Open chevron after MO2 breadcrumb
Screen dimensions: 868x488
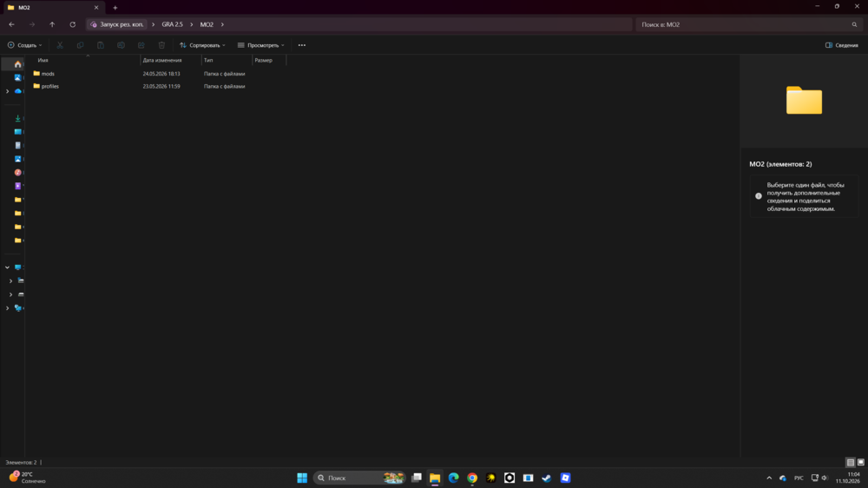tap(222, 24)
